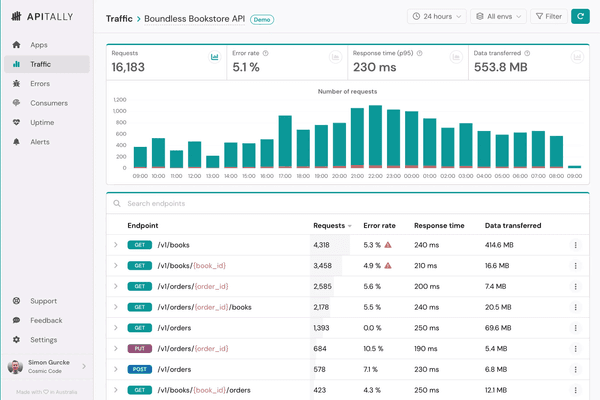
Task: Show the Response time chart icon
Action: 456,57
